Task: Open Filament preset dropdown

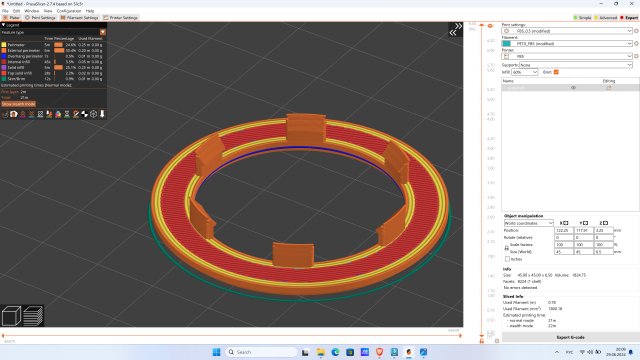Action: [567, 44]
